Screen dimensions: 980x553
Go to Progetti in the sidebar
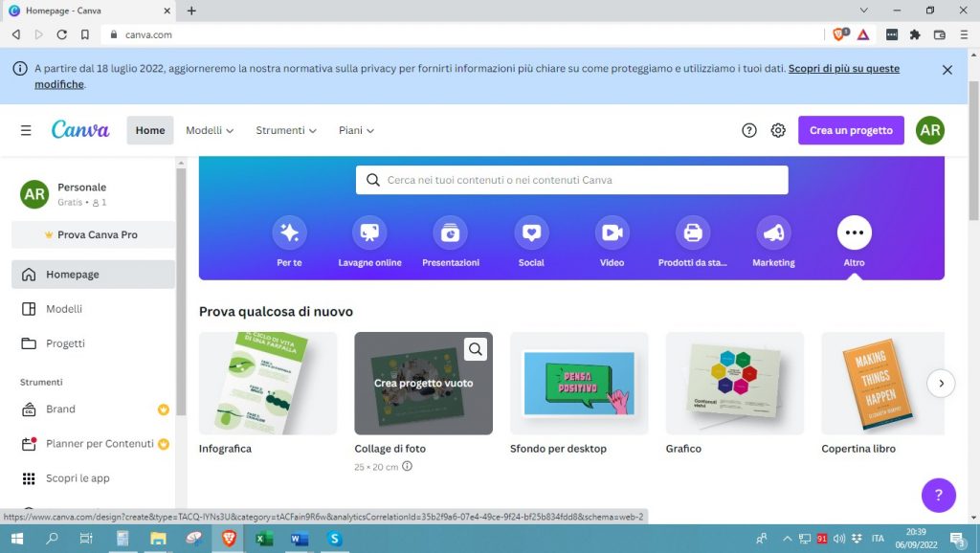point(65,343)
